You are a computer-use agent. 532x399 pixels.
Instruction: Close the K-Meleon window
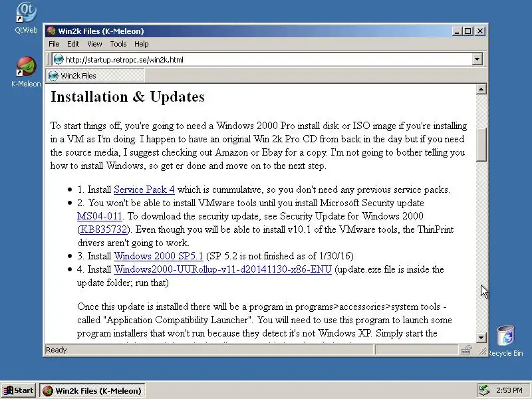480,31
